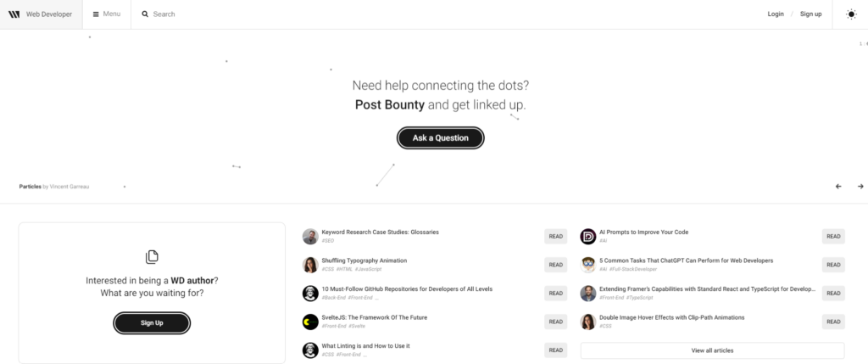868x364 pixels.
Task: Go to next slide with right arrow
Action: [860, 187]
